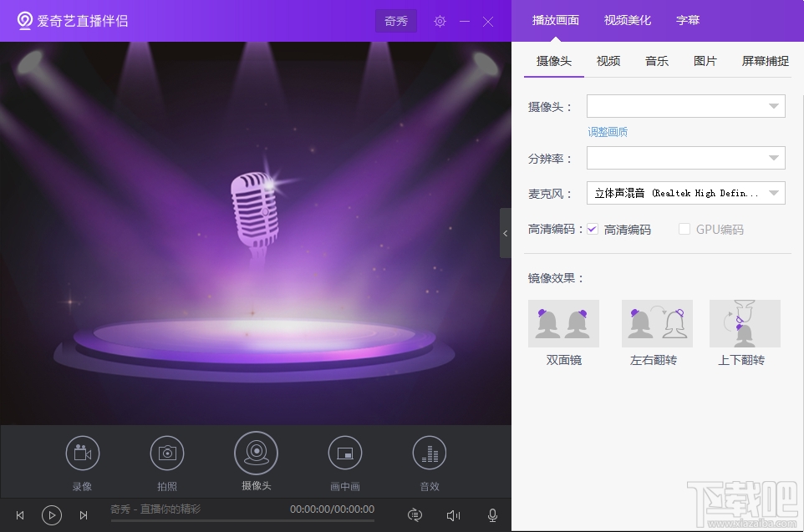This screenshot has width=804, height=532.
Task: Enable the GPU编码 checkbox
Action: (684, 229)
